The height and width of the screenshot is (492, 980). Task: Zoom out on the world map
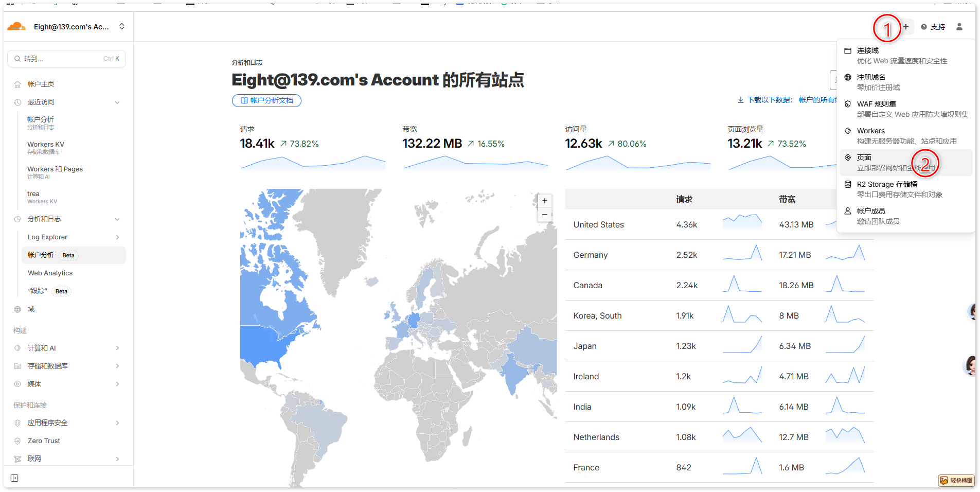(x=544, y=215)
